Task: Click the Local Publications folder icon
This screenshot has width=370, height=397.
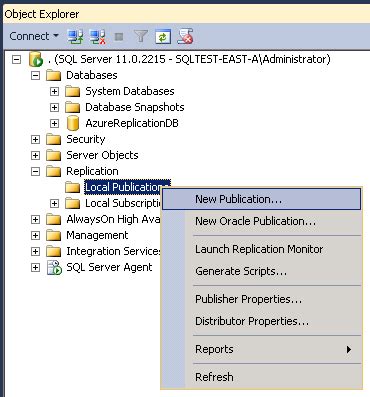Action: pyautogui.click(x=72, y=187)
